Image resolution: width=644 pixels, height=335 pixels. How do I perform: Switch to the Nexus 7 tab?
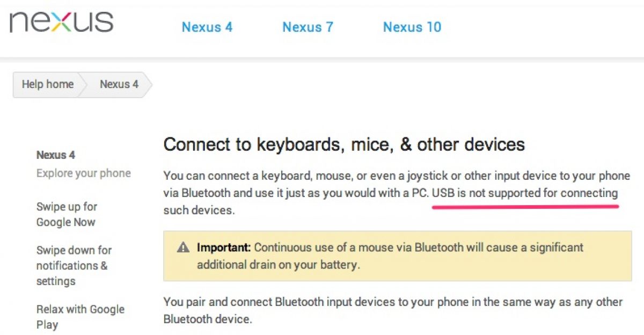308,27
